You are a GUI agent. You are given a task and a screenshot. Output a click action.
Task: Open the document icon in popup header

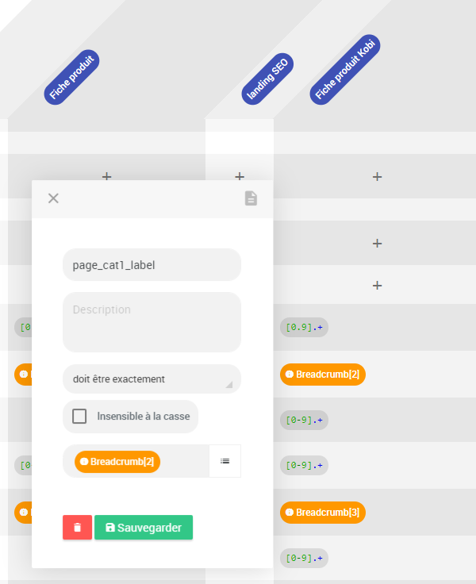click(251, 198)
